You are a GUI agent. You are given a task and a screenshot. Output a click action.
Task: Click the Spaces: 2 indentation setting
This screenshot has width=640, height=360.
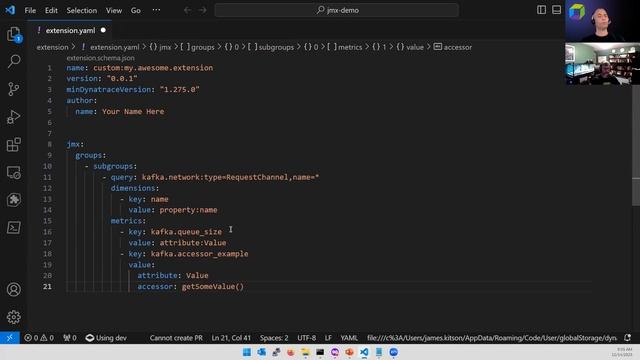click(274, 338)
